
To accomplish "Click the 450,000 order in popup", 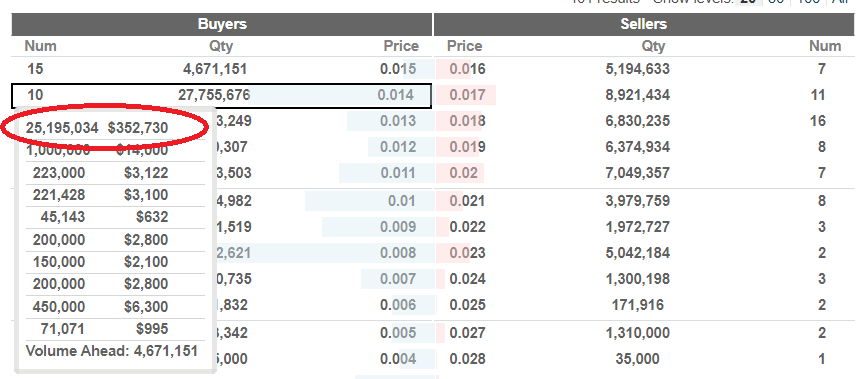I will (x=59, y=306).
